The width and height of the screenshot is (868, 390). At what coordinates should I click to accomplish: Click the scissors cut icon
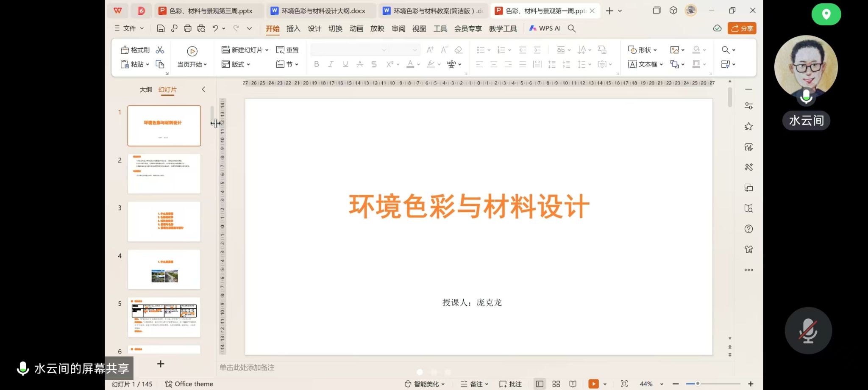click(x=160, y=50)
